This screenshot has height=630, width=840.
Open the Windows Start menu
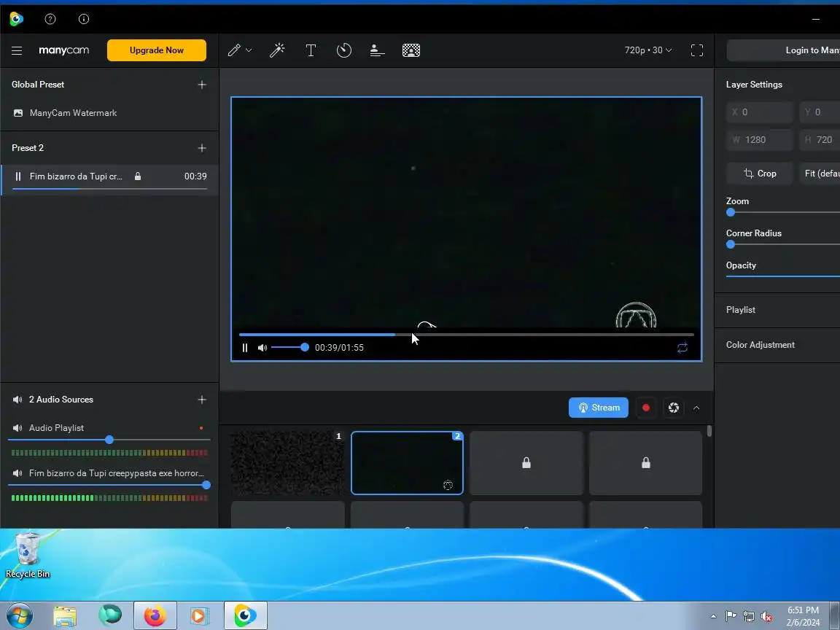(x=19, y=615)
